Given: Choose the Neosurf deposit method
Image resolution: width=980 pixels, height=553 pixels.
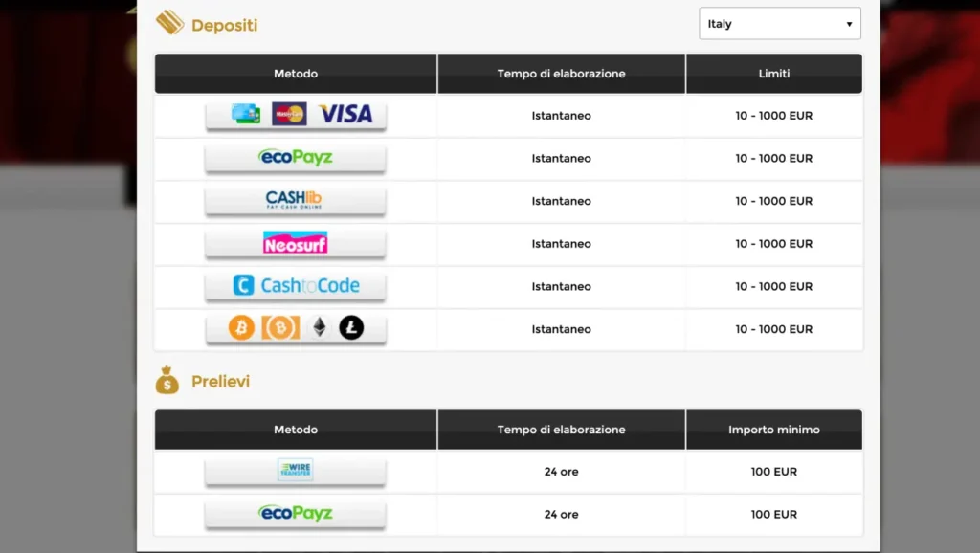Looking at the screenshot, I should [295, 243].
